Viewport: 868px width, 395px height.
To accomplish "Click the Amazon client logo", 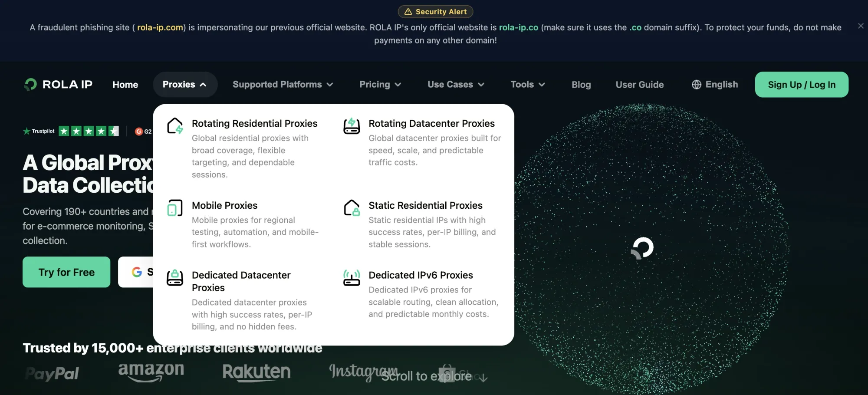I will tap(151, 372).
